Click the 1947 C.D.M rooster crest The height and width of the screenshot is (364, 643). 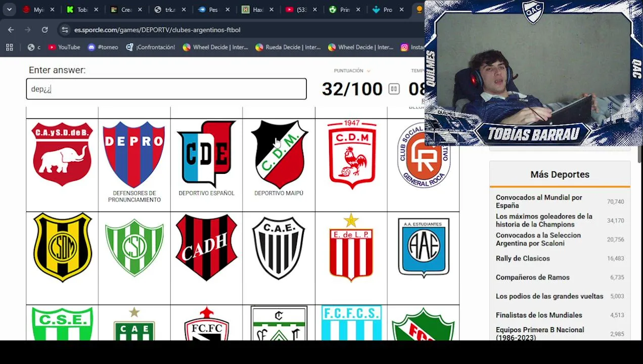pyautogui.click(x=351, y=154)
